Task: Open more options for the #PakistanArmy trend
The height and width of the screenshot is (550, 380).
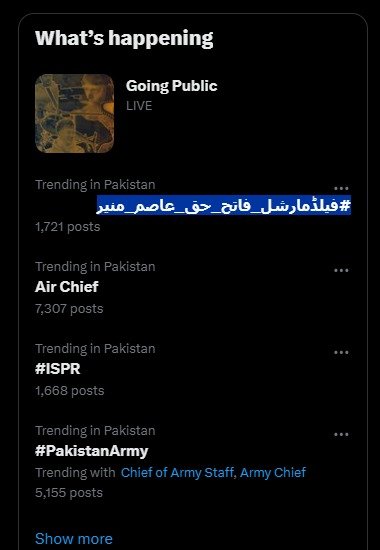Action: tap(341, 435)
